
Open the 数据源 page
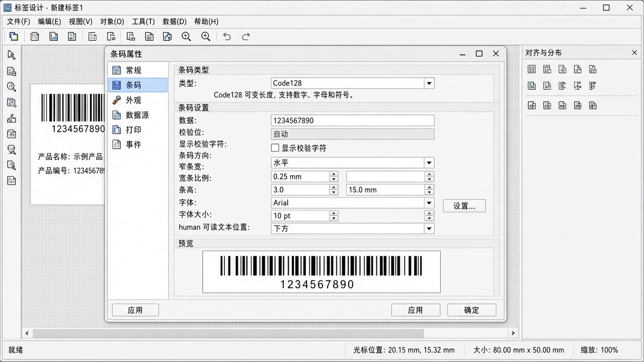pyautogui.click(x=138, y=115)
